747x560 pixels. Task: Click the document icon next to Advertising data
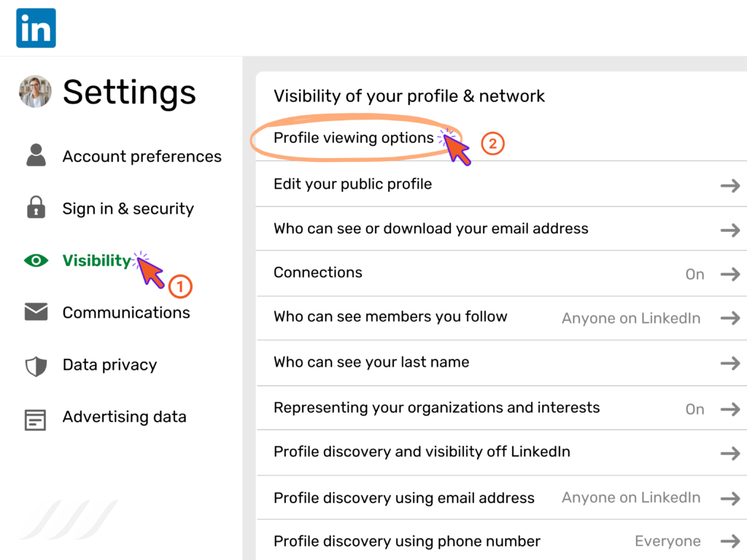pyautogui.click(x=35, y=416)
